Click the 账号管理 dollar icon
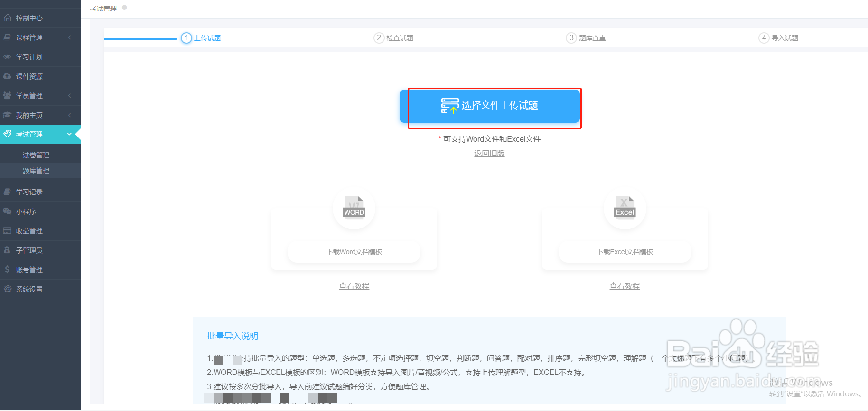This screenshot has width=868, height=411. pos(8,270)
